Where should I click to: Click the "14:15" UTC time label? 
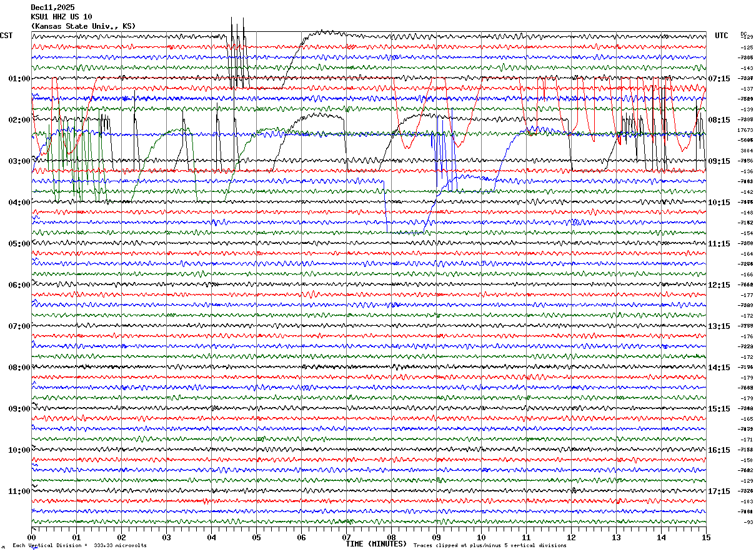(x=719, y=368)
